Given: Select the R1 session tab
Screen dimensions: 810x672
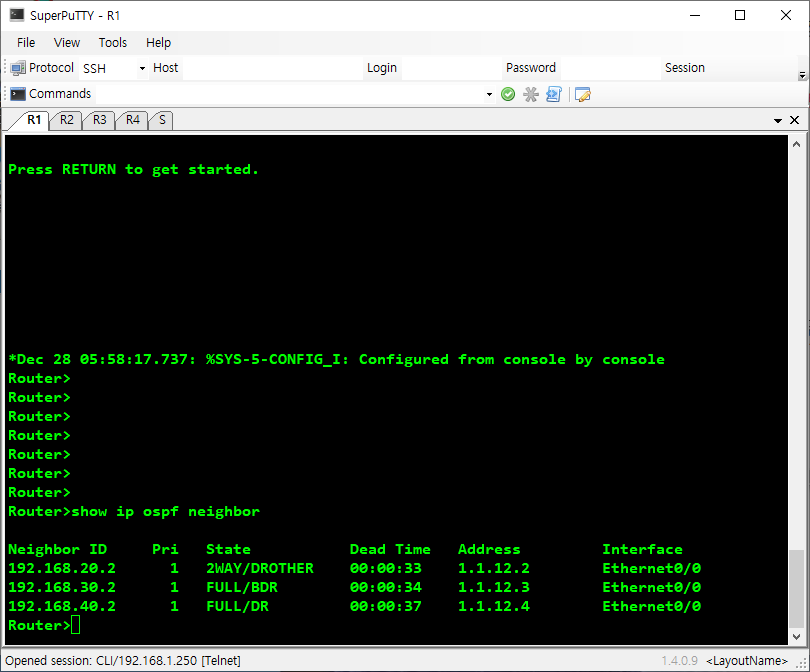Looking at the screenshot, I should [x=34, y=120].
